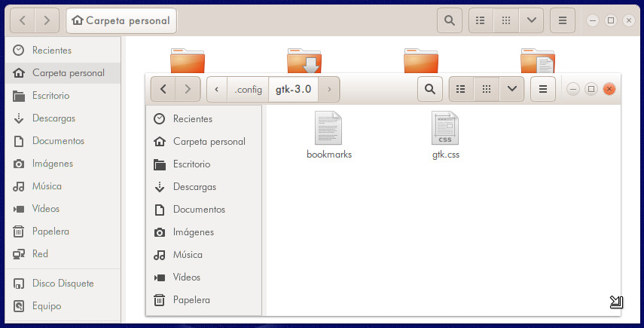
Task: Click Imágenes in back window sidebar
Action: pyautogui.click(x=63, y=163)
